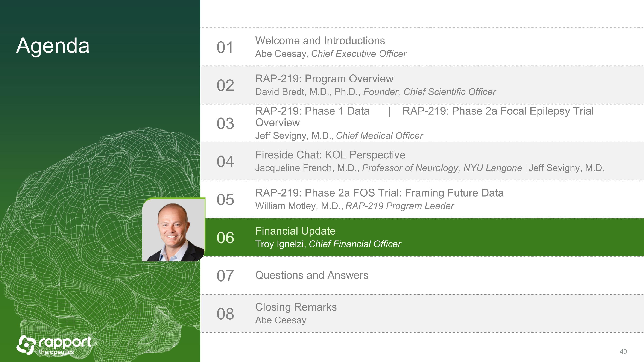Select the agenda number 05
Viewport: 644px width, 362px height.
225,200
